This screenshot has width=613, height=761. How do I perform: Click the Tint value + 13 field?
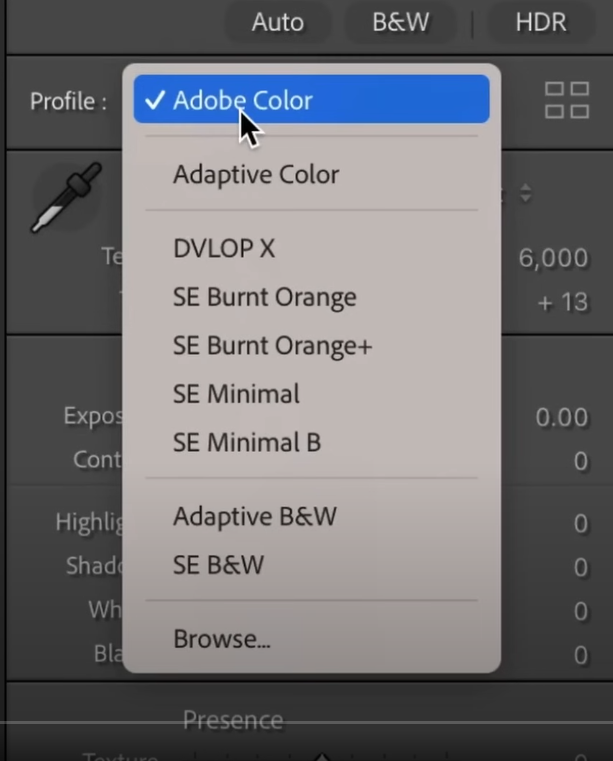563,302
